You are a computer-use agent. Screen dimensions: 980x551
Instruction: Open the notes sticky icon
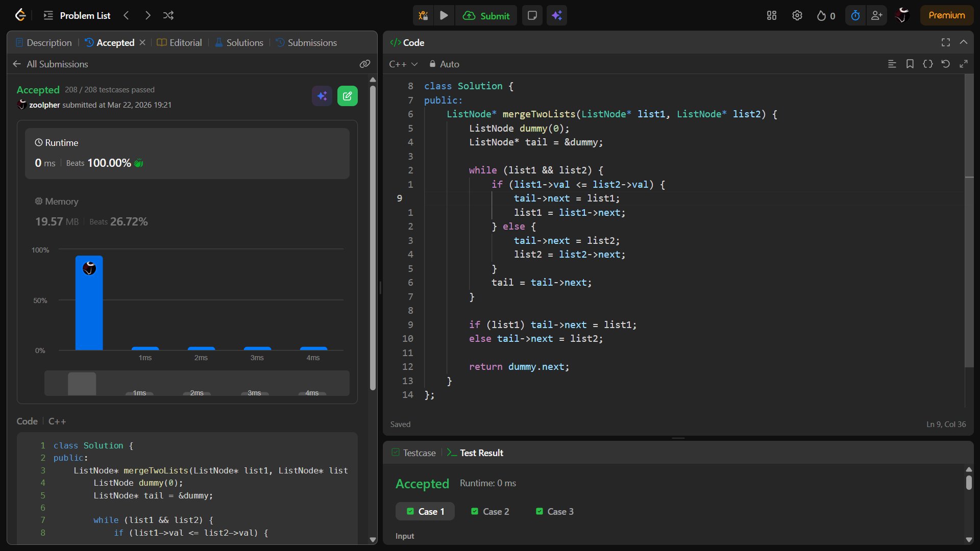[x=532, y=15]
